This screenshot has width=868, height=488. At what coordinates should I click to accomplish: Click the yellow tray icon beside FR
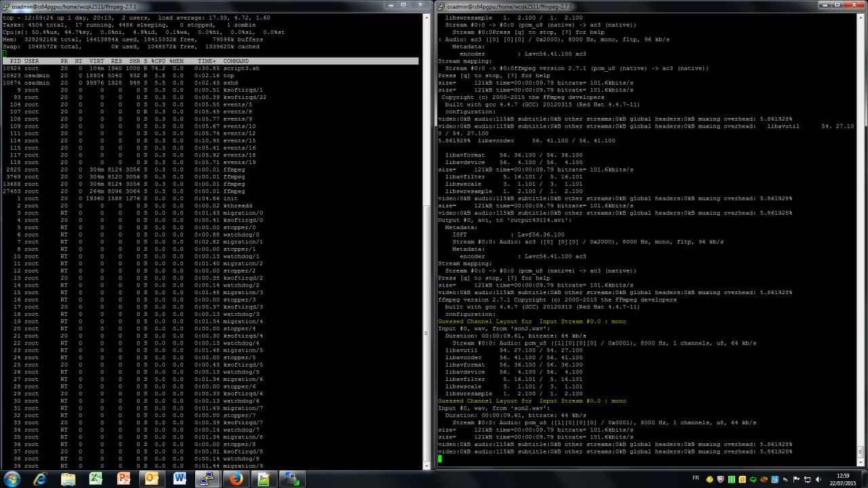point(709,479)
